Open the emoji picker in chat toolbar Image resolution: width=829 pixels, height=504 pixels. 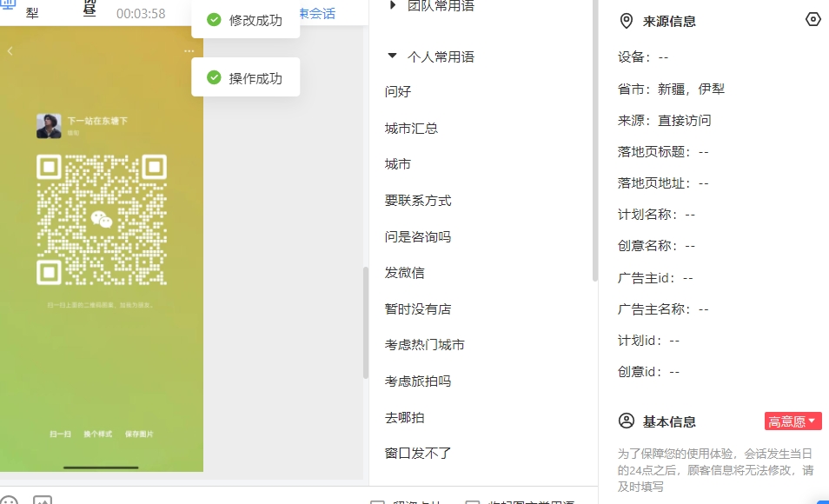(9, 500)
